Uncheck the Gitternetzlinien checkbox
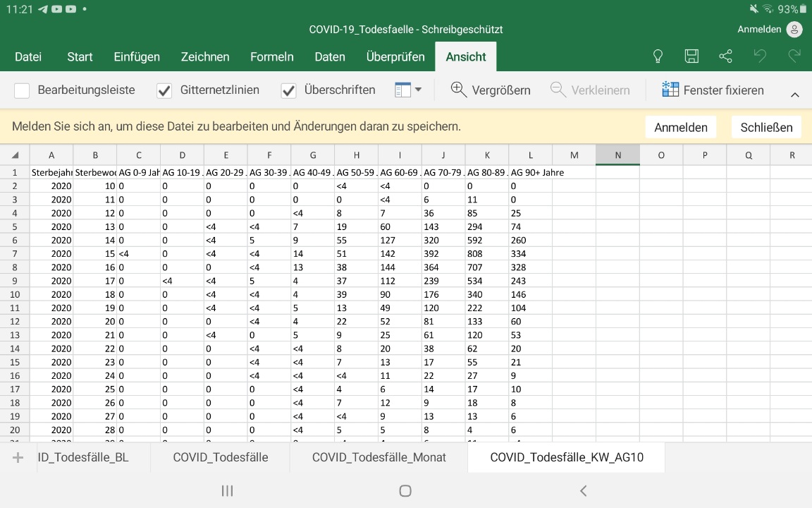 tap(164, 90)
